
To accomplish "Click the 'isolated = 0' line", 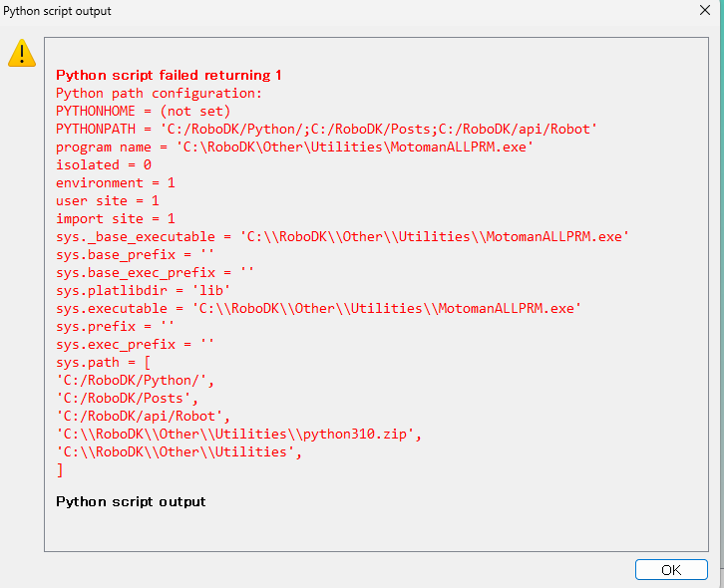I will [104, 164].
